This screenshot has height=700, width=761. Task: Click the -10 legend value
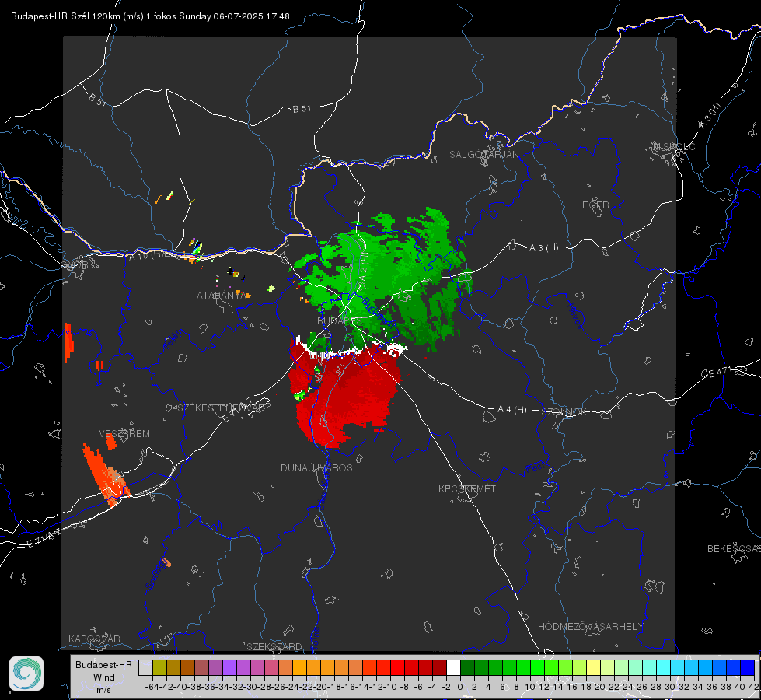(x=390, y=687)
